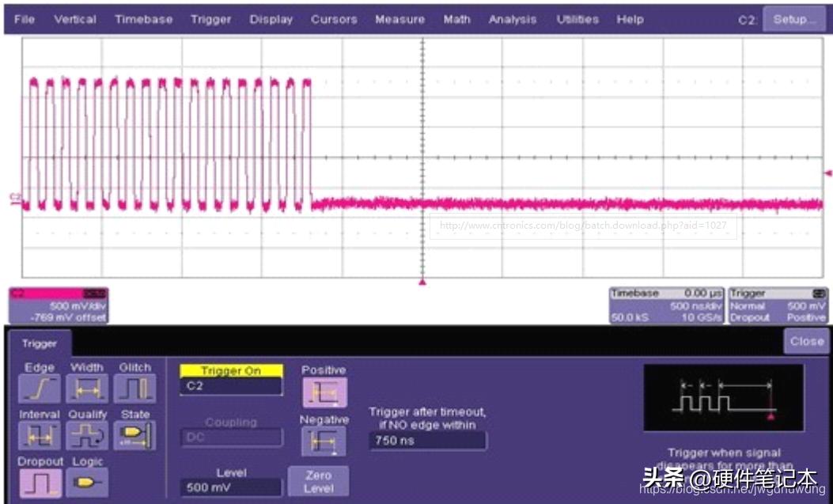Open the Help menu
Viewport: 833px width, 504px height.
(630, 20)
